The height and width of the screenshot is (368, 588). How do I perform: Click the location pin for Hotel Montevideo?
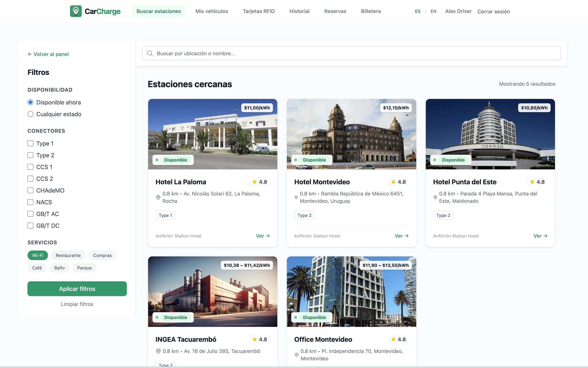pyautogui.click(x=296, y=197)
